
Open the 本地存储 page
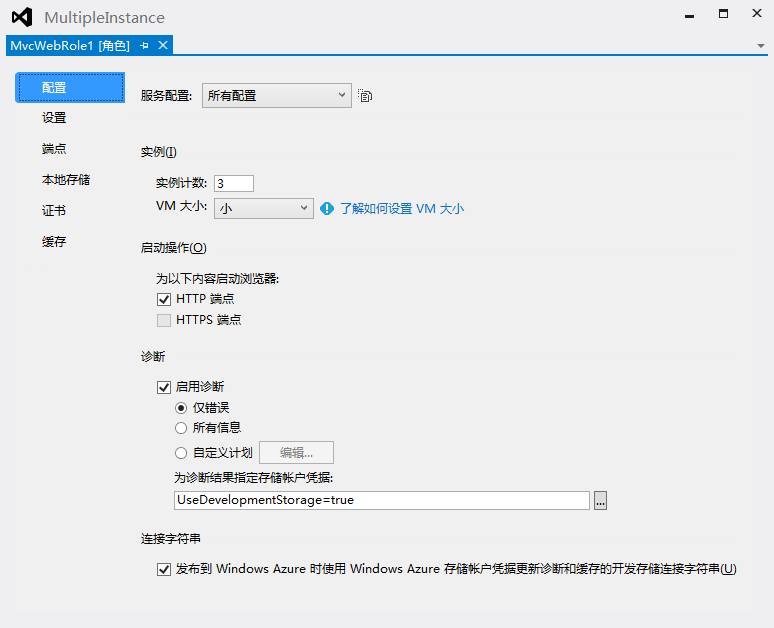(66, 180)
